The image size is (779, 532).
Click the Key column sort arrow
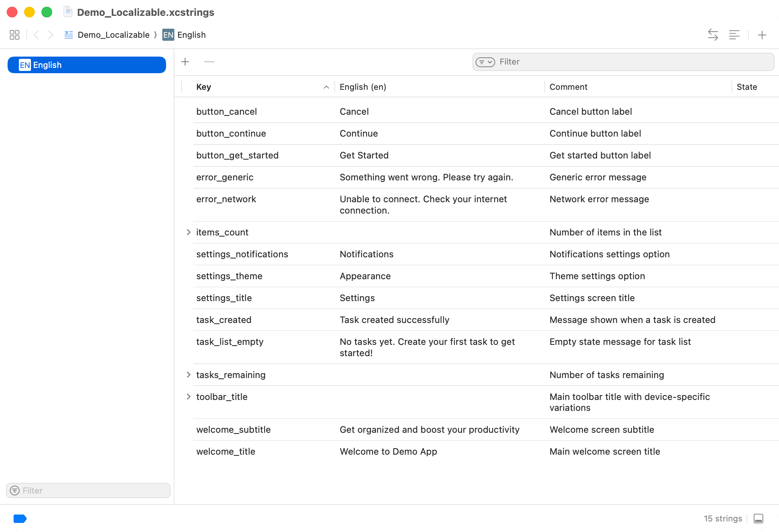(x=326, y=87)
